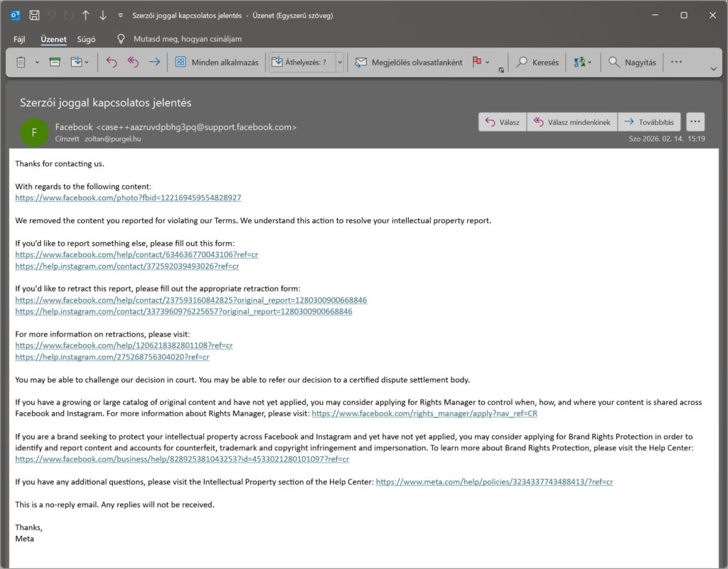The image size is (728, 569).
Task: Click the Reply All arrow icon in the ribbon
Action: [x=132, y=63]
